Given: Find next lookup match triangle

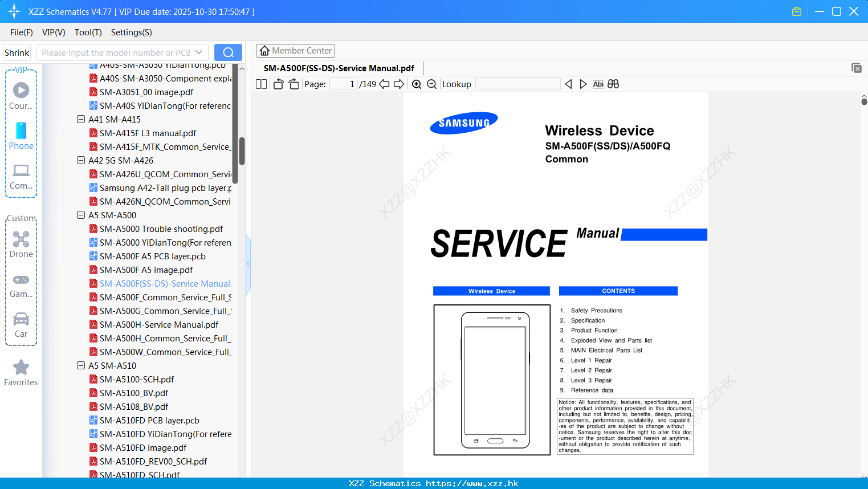Looking at the screenshot, I should pos(583,84).
